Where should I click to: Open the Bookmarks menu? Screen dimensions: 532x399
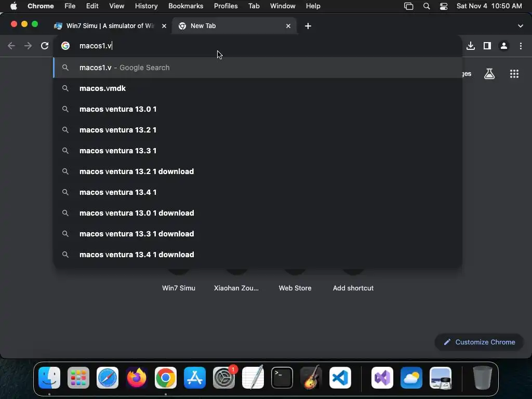(185, 6)
